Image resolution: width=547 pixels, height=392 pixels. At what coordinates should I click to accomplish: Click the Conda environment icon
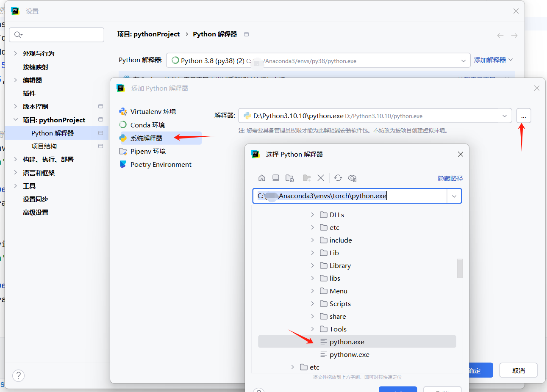click(x=123, y=124)
